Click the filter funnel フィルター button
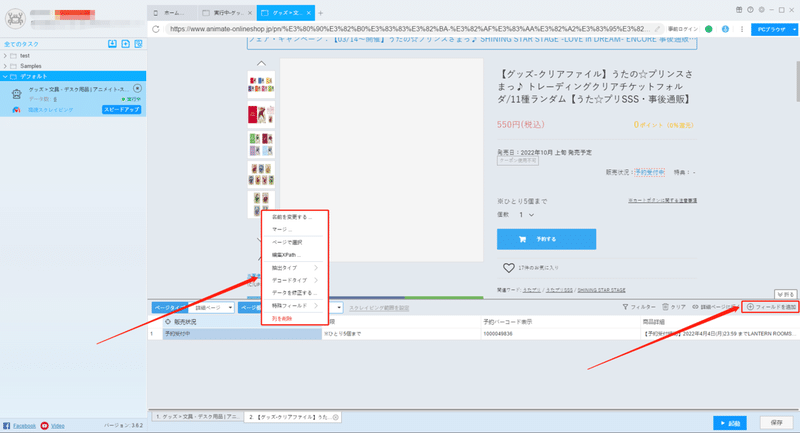The height and width of the screenshot is (433, 800). [638, 307]
